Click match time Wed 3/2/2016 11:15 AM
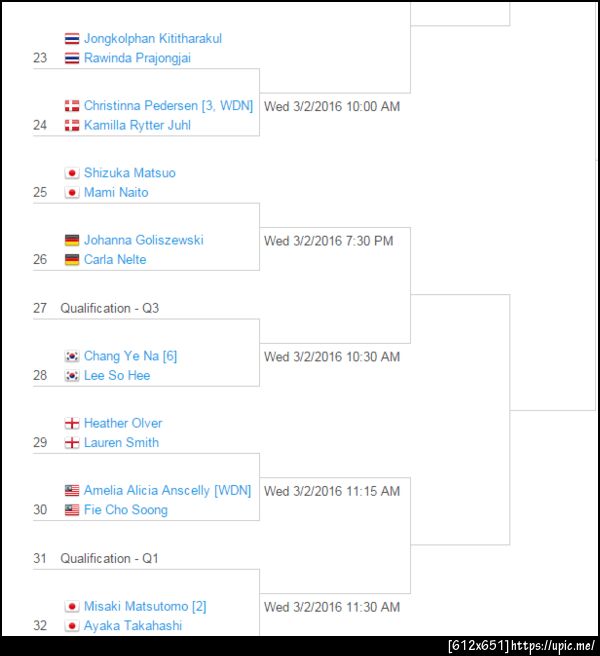 point(331,491)
